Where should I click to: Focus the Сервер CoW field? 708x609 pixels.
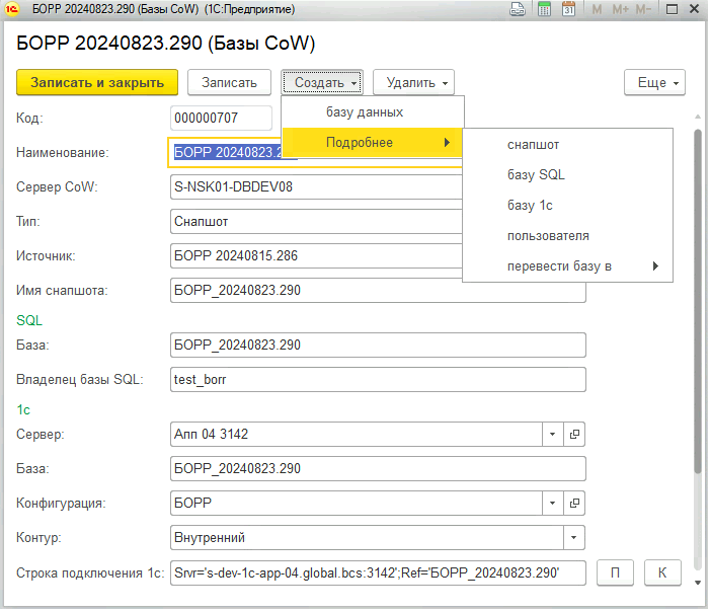tap(316, 187)
